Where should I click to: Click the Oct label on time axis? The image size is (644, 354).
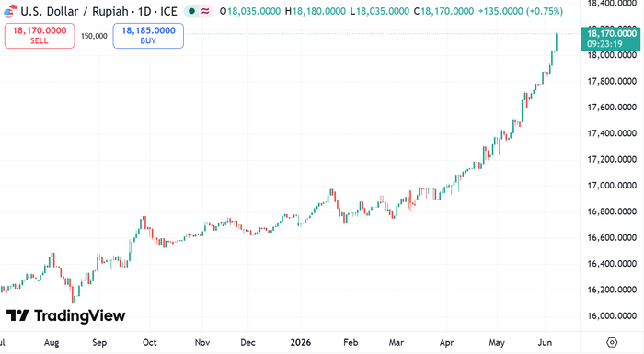(149, 342)
